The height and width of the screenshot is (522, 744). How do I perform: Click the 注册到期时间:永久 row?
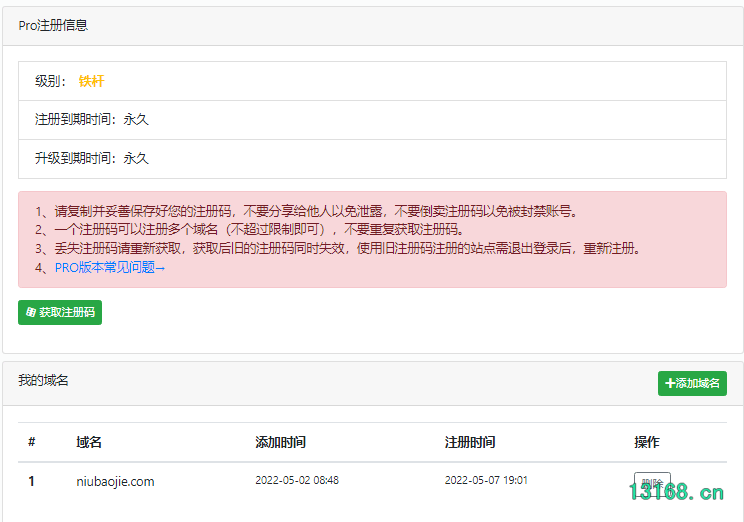click(x=372, y=120)
